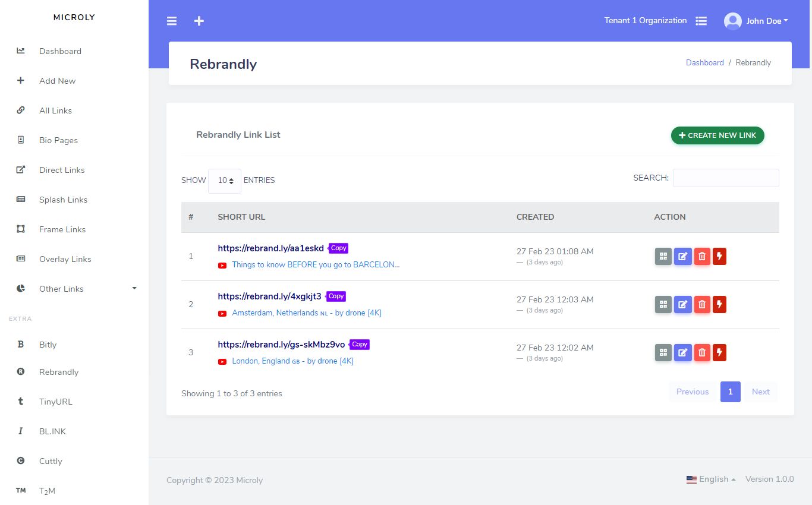Click the Create New Link button

coord(717,135)
